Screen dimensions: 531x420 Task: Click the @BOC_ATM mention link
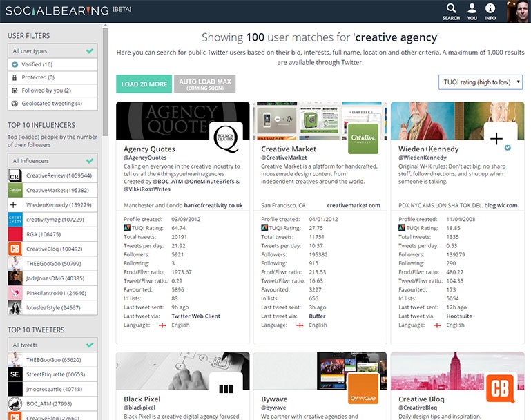pyautogui.click(x=168, y=182)
